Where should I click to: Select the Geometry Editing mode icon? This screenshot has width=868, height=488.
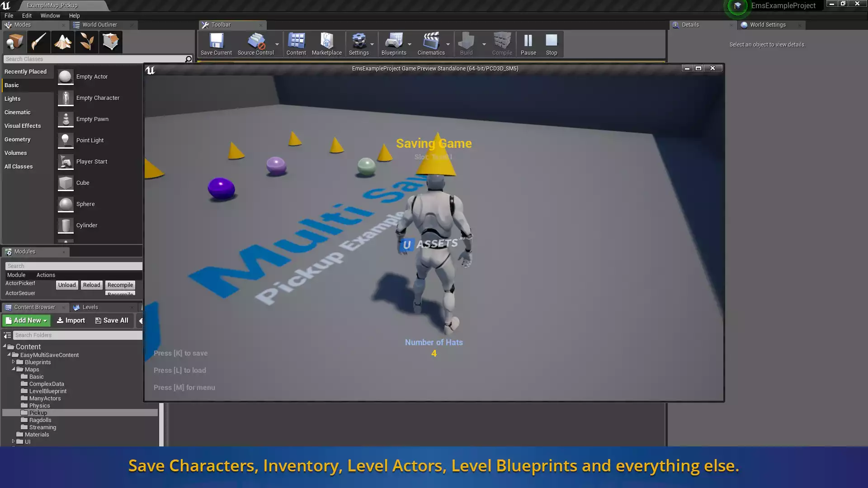(110, 42)
